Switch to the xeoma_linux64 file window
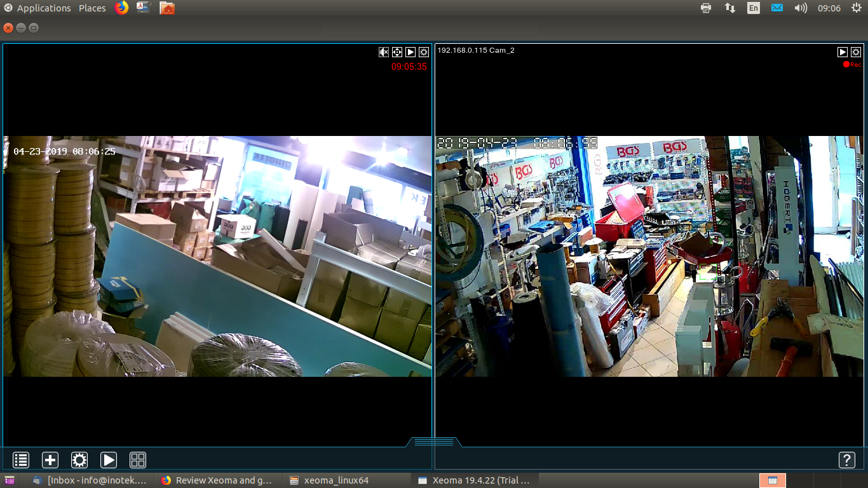 point(346,480)
